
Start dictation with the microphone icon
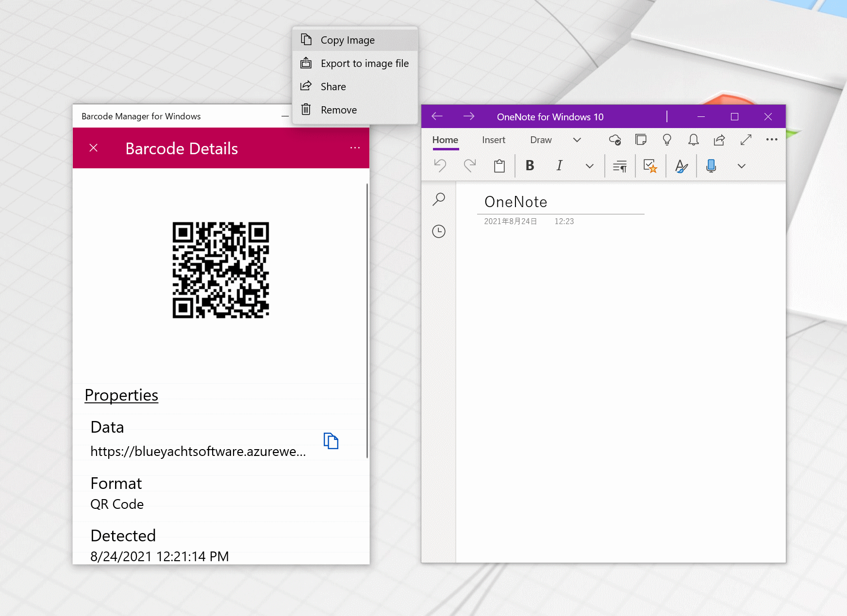710,166
